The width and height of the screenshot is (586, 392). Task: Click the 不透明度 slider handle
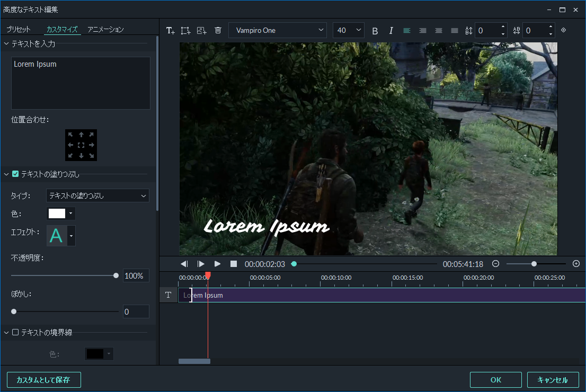(x=116, y=275)
